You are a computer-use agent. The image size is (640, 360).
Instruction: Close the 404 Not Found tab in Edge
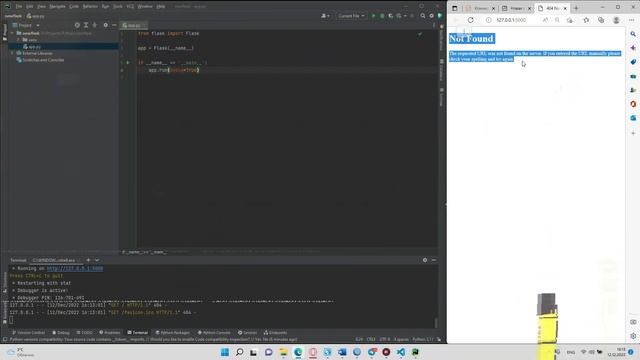pyautogui.click(x=565, y=8)
